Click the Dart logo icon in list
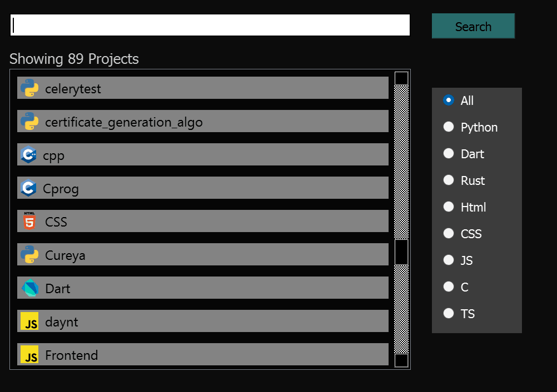 click(x=30, y=288)
